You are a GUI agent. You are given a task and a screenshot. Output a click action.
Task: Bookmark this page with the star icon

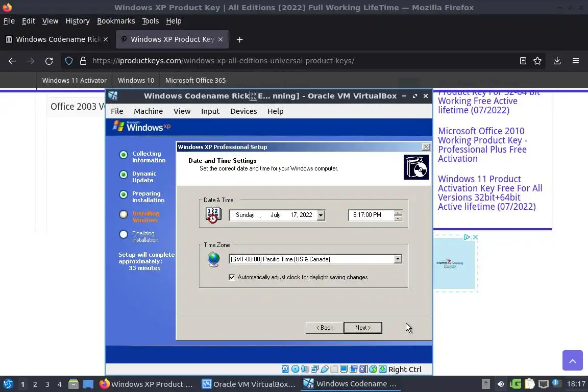pos(537,61)
